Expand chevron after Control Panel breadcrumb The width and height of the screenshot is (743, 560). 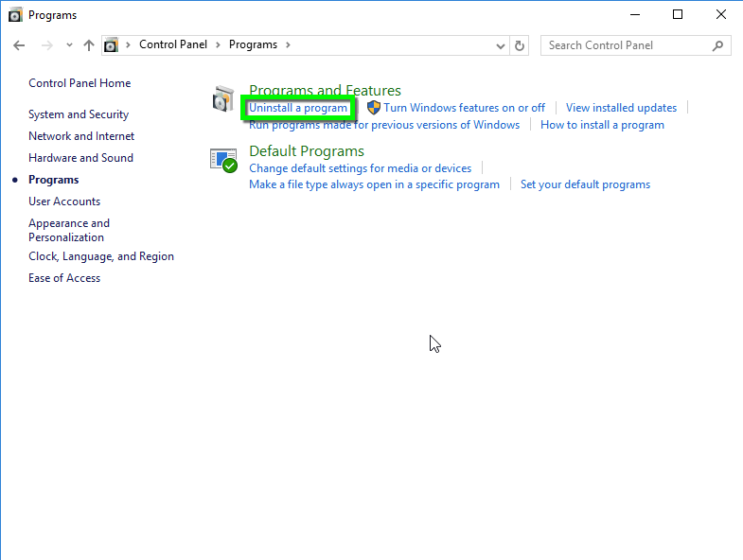(218, 45)
